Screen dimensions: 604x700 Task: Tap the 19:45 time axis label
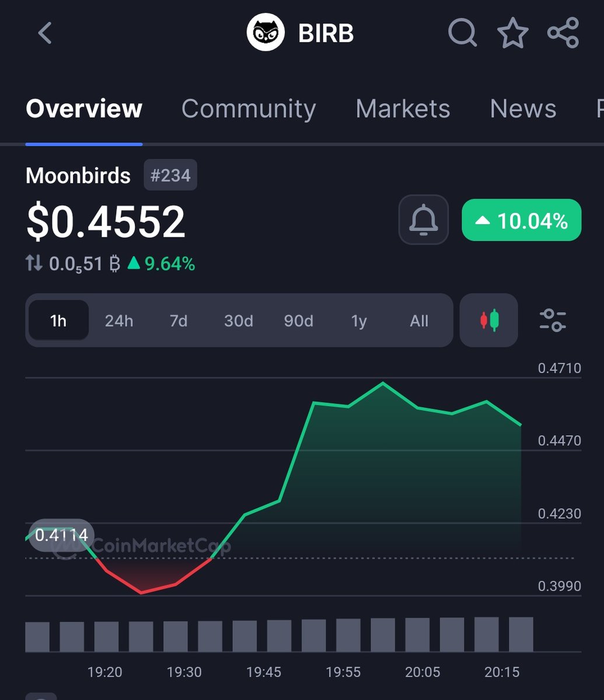coord(264,672)
